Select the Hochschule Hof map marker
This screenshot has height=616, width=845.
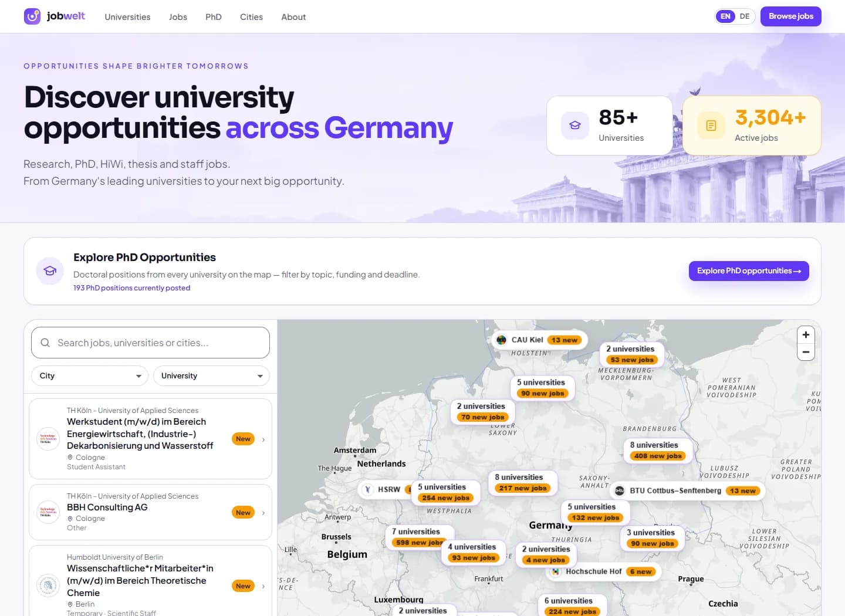tap(604, 571)
